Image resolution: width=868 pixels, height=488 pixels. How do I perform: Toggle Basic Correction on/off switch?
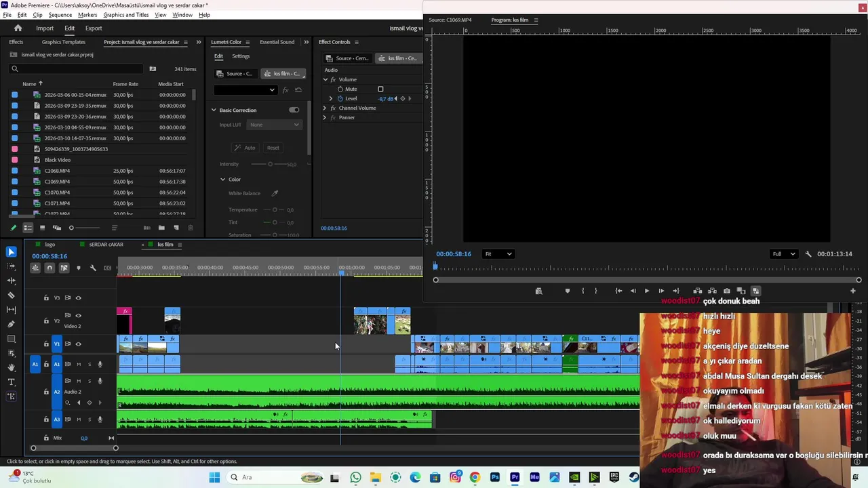coord(294,110)
